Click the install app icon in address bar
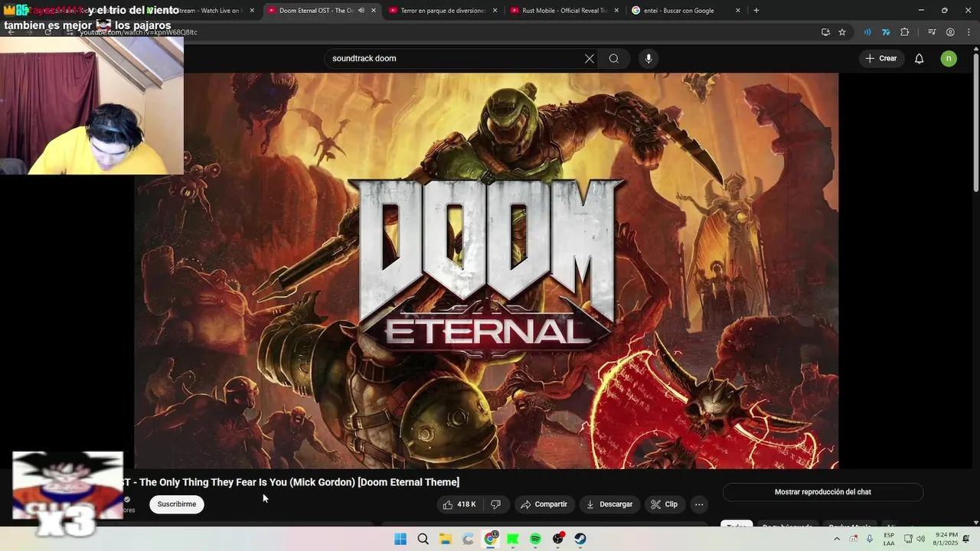This screenshot has width=980, height=551. pyautogui.click(x=825, y=32)
